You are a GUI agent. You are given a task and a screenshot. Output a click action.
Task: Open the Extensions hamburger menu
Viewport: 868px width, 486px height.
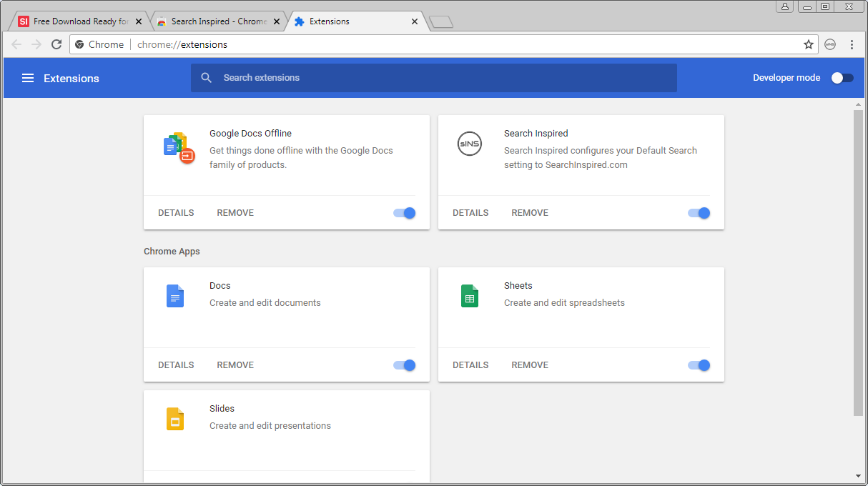(28, 78)
